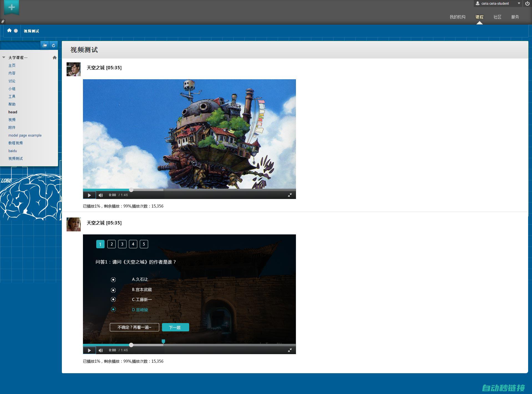The width and height of the screenshot is (532, 394).
Task: Select quiz question 4 tab
Action: (133, 244)
